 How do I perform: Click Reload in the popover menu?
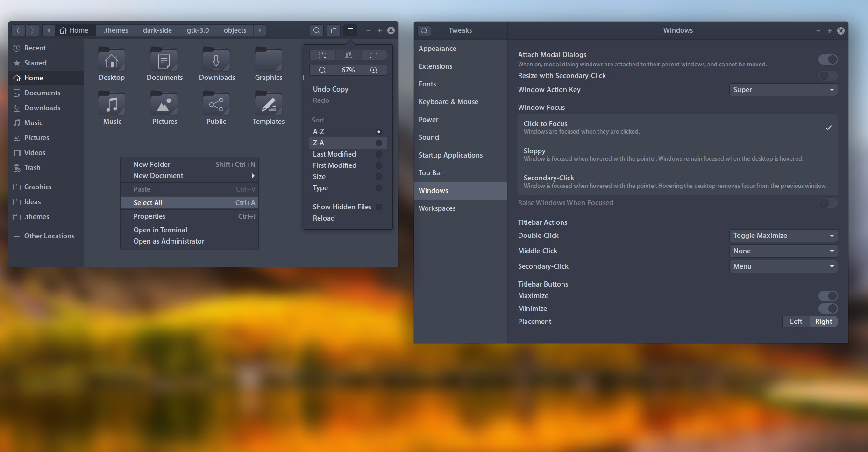[x=348, y=218]
